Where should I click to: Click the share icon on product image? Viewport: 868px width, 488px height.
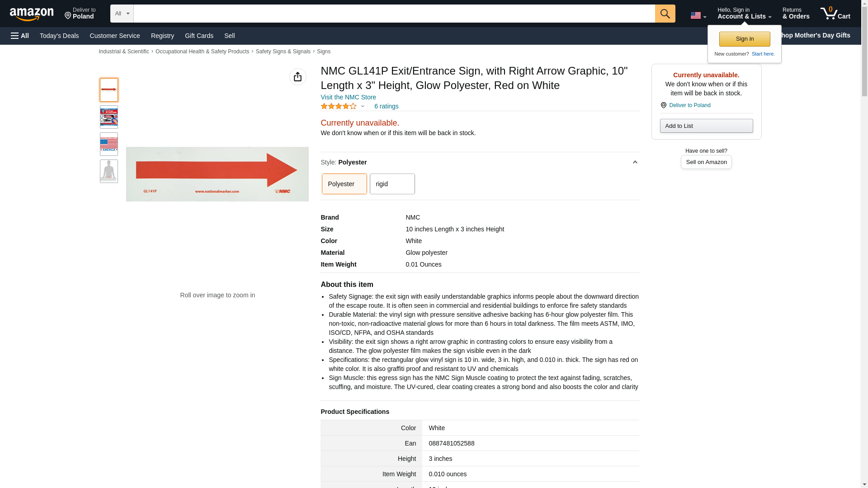pos(297,77)
